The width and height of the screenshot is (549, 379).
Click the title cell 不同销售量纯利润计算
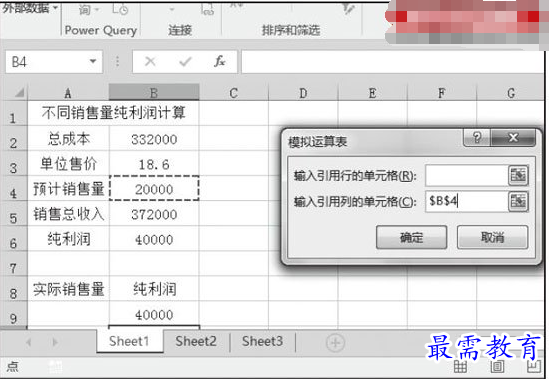(x=113, y=113)
